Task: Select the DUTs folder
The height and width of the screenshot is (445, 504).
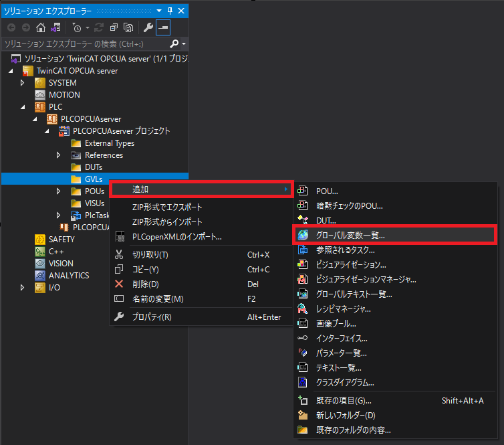Action: pyautogui.click(x=94, y=167)
